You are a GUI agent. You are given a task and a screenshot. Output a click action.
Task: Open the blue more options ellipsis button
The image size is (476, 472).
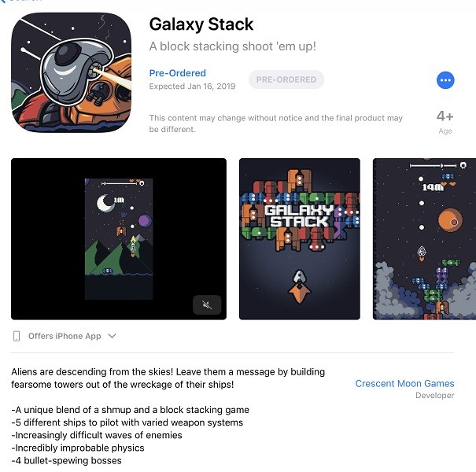445,80
